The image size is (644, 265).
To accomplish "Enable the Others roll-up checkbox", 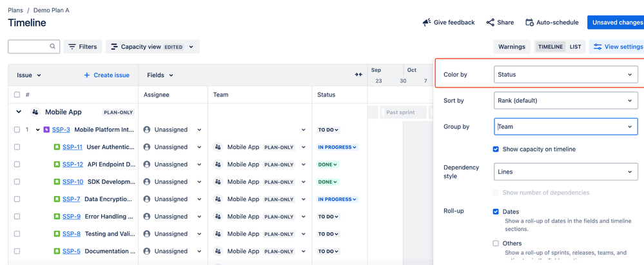I will [x=496, y=243].
